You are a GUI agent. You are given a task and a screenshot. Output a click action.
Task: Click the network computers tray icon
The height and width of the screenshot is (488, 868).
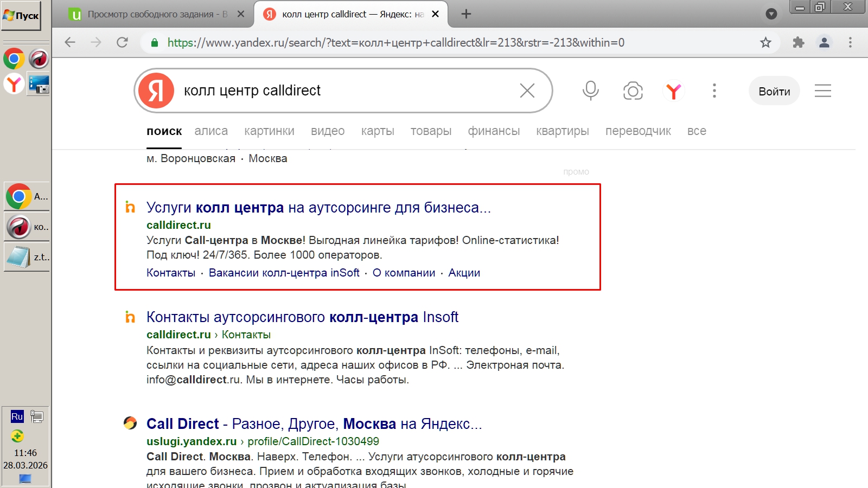(x=37, y=416)
